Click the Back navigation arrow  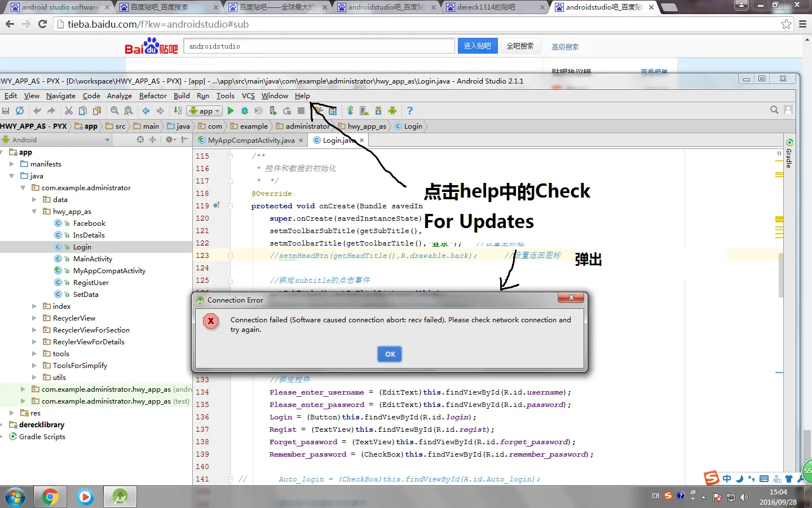146,111
